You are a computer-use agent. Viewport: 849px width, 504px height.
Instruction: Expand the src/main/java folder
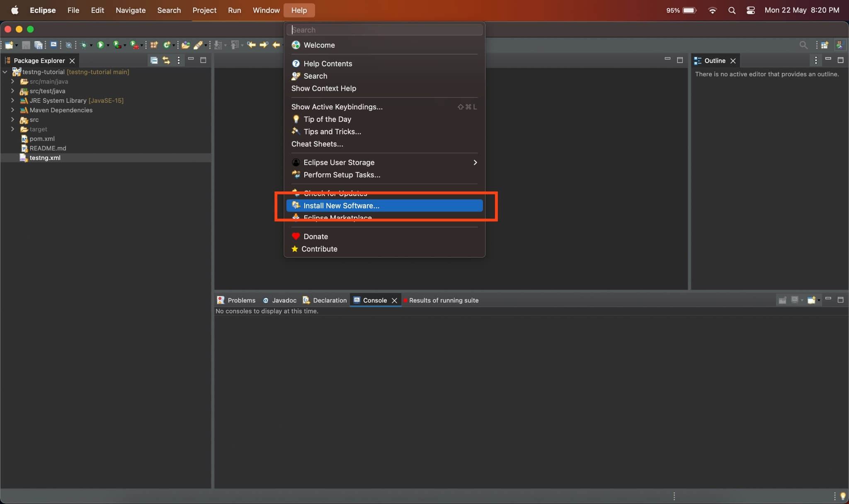pos(12,82)
